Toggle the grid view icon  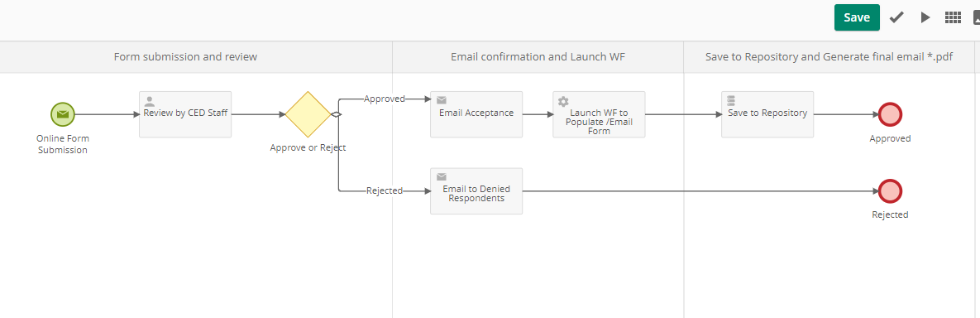pos(954,17)
